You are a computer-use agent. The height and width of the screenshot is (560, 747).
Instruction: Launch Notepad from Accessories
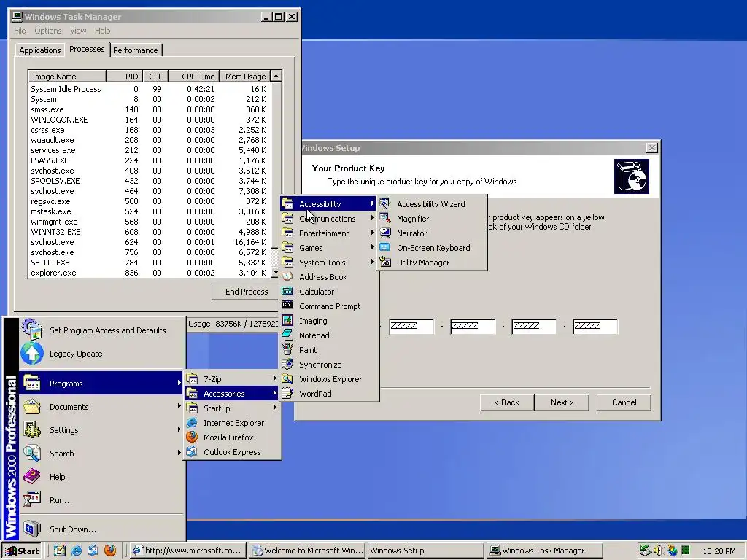coord(329,335)
